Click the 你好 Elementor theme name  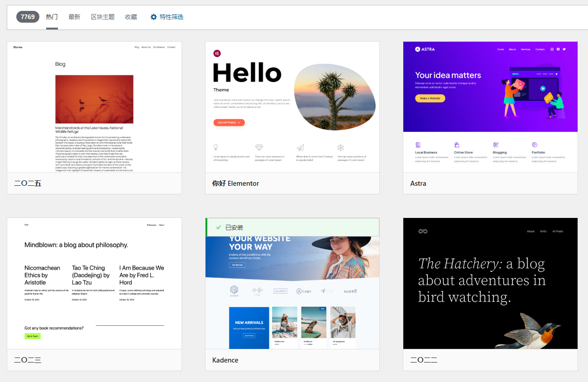[235, 184]
